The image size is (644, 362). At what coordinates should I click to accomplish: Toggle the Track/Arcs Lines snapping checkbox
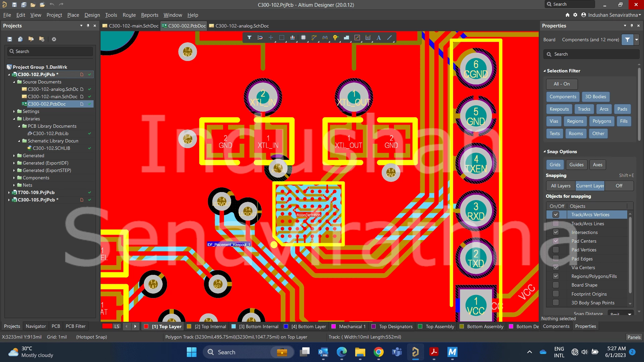coord(556,224)
